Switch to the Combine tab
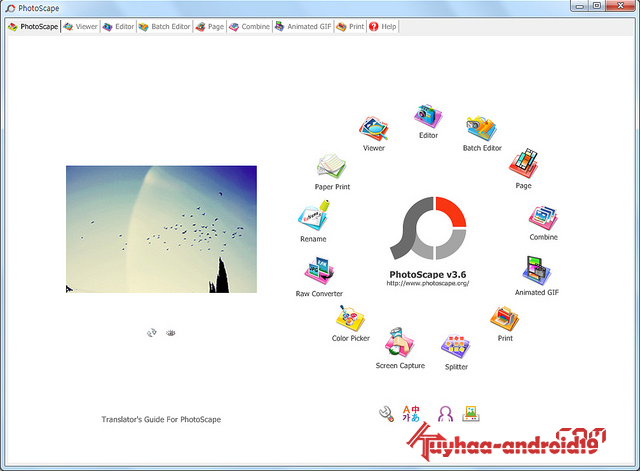Viewport: 641px width, 473px height. tap(249, 27)
